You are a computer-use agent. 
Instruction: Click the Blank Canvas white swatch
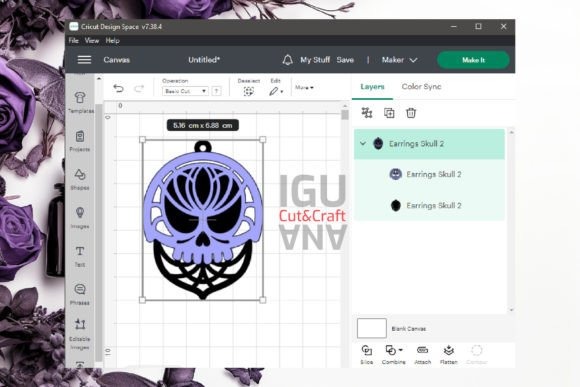372,328
